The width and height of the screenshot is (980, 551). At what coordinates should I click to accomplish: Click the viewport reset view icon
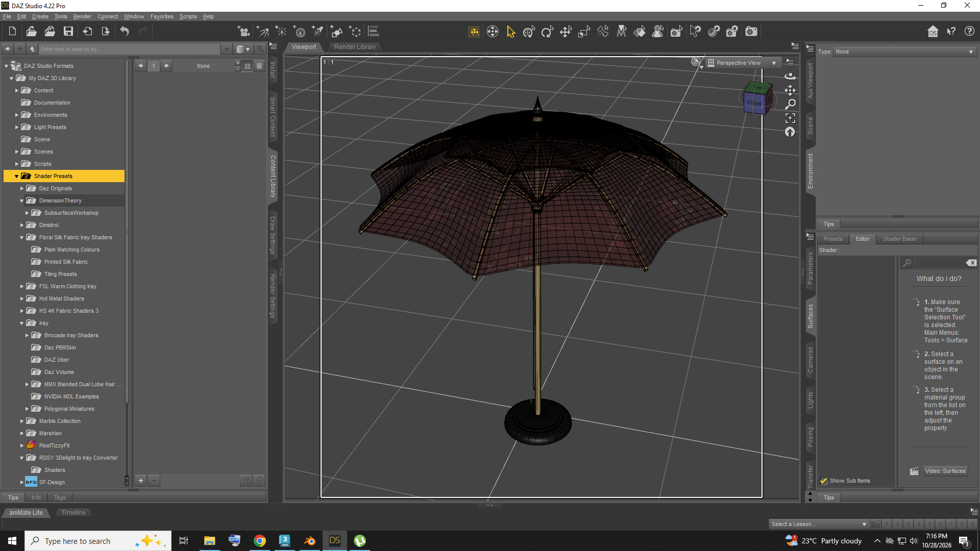pos(790,132)
